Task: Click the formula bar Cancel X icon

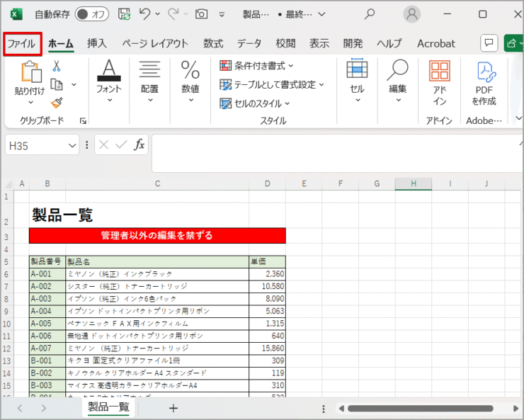Action: coord(103,145)
